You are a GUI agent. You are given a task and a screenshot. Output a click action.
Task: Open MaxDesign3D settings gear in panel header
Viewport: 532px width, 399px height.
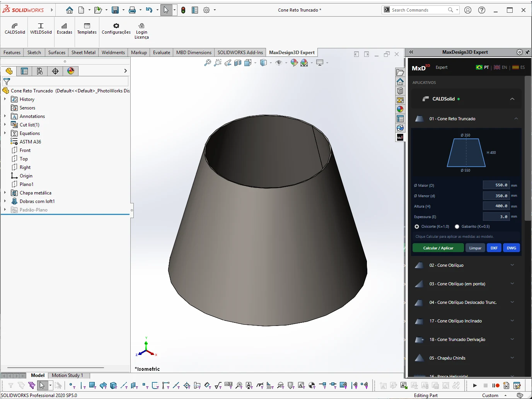(x=520, y=52)
